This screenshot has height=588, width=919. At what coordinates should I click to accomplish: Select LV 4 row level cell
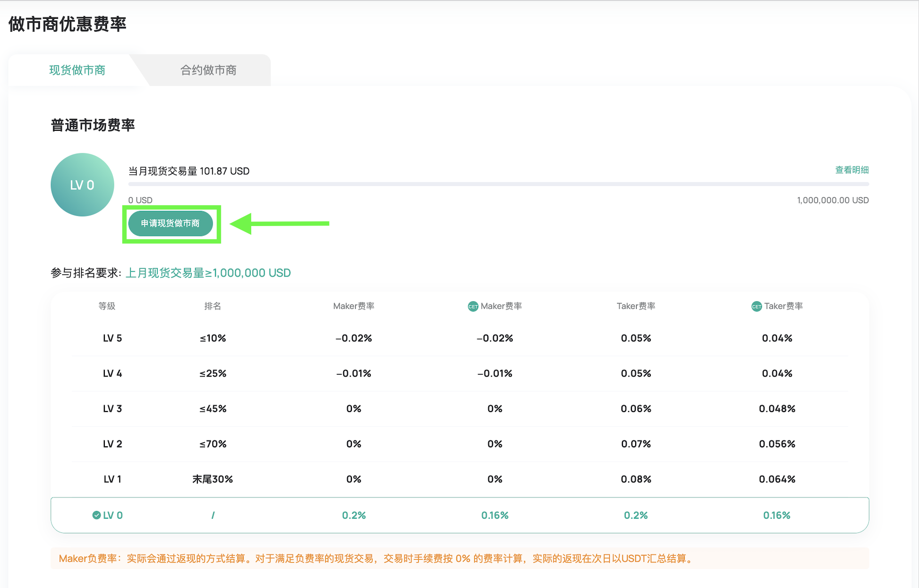coord(112,373)
